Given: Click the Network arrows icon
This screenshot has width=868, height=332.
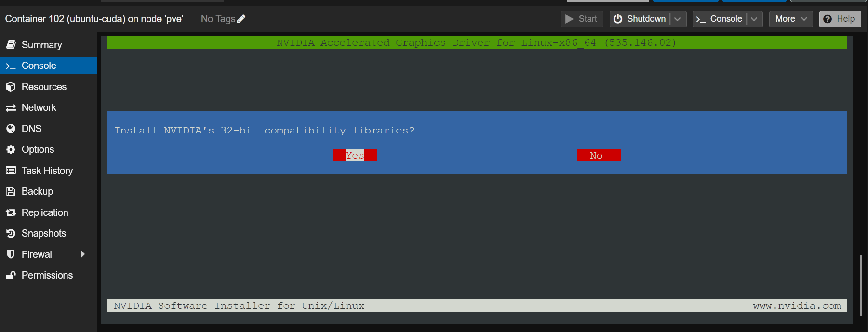Looking at the screenshot, I should (11, 108).
